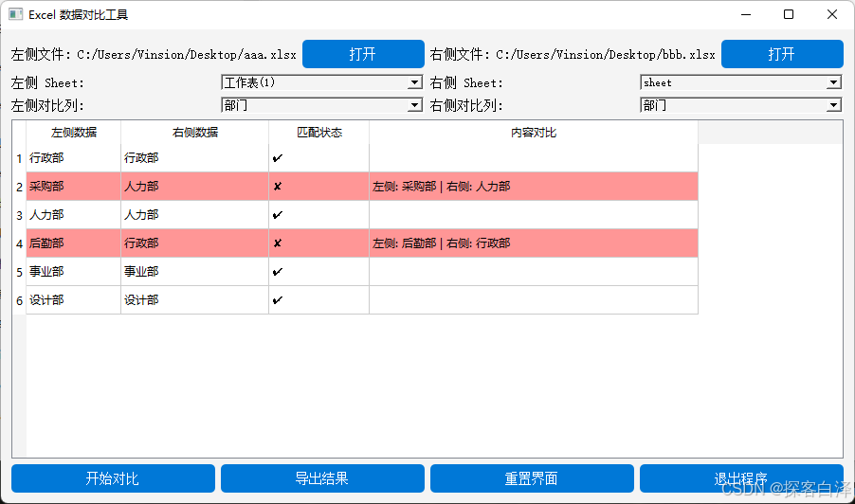Click the check mark in row 3
This screenshot has width=855, height=504.
(x=278, y=215)
